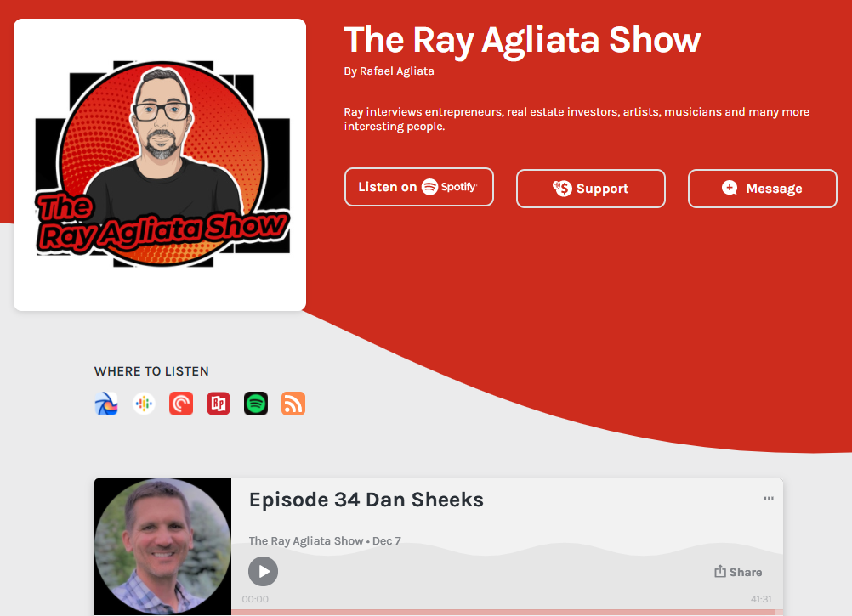
Task: Click the Message button
Action: click(x=763, y=189)
